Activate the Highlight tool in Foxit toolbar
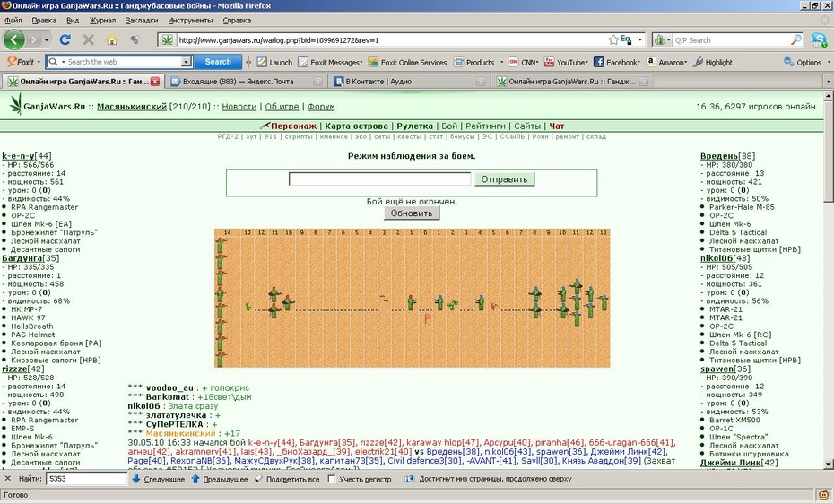 [x=713, y=62]
